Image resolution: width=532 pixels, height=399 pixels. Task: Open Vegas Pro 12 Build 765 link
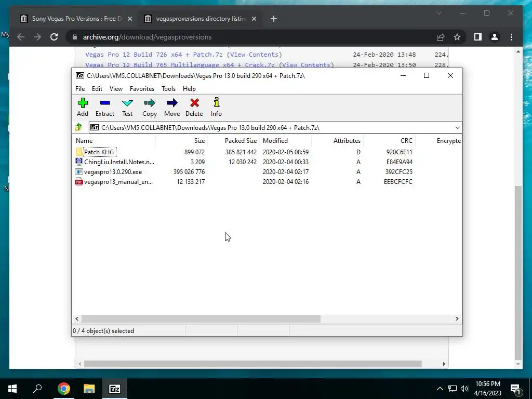(x=180, y=64)
